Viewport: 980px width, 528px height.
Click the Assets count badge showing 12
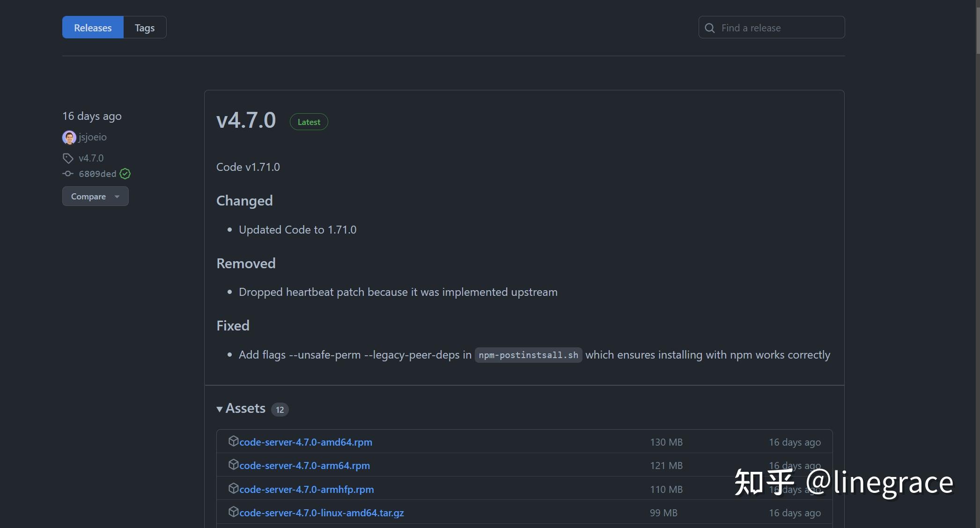[x=280, y=409]
